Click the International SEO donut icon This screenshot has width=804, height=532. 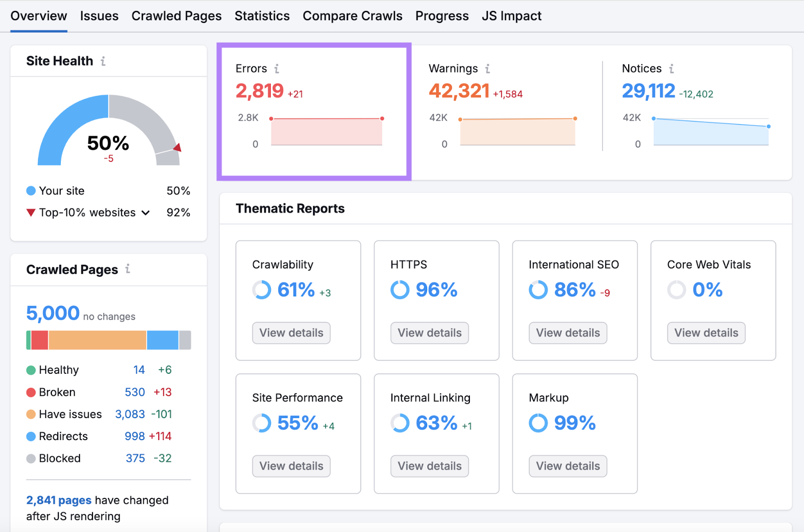[538, 290]
